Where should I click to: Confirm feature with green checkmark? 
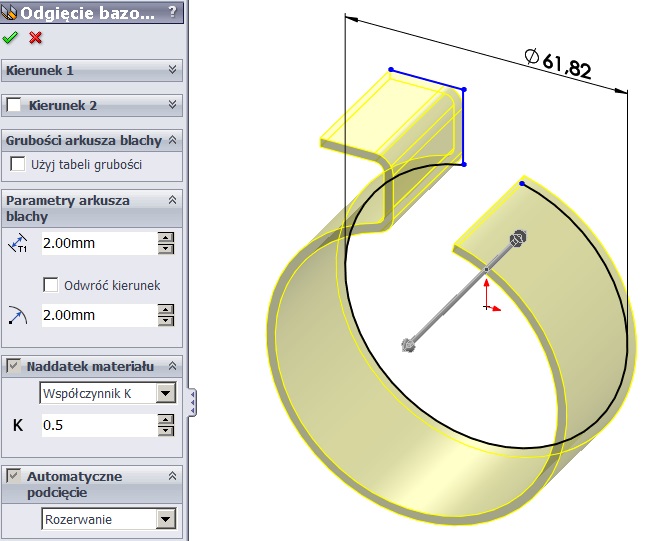point(11,38)
